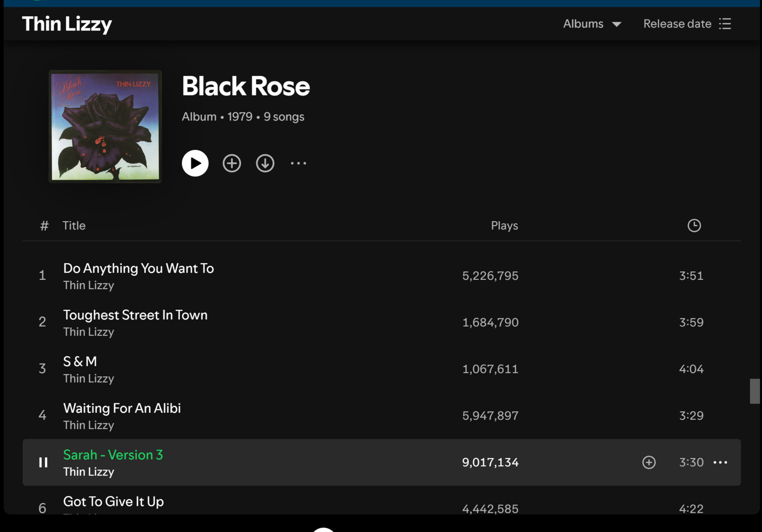Click track number 3 for S & M
Image resolution: width=762 pixels, height=532 pixels.
(42, 368)
